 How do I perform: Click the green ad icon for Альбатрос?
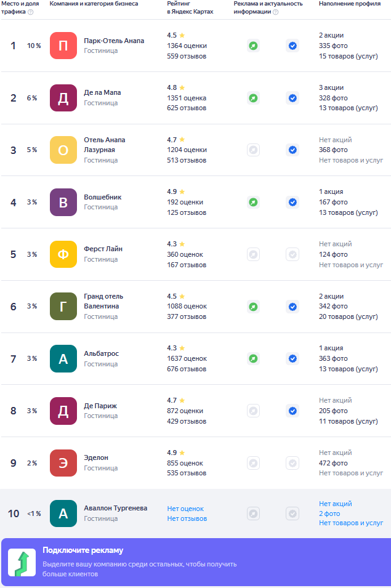pos(253,358)
